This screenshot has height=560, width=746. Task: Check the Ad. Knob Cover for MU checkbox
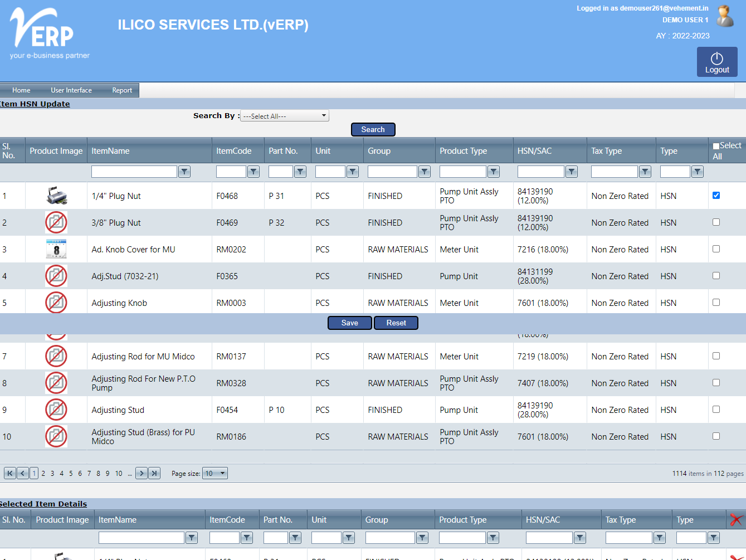pyautogui.click(x=716, y=249)
